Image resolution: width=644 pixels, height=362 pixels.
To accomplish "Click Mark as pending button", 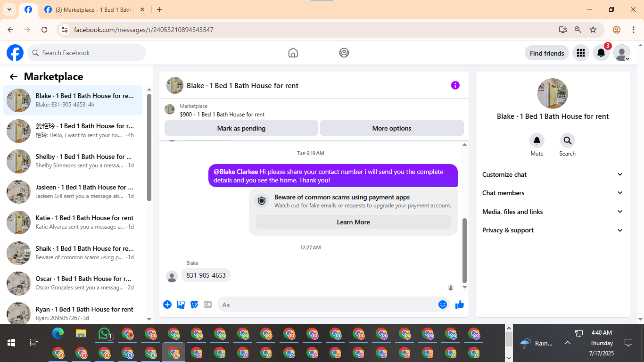I will (241, 128).
